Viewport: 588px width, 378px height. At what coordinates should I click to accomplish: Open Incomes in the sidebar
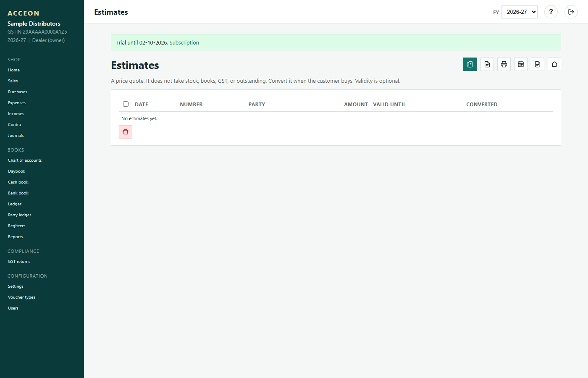[x=16, y=114]
